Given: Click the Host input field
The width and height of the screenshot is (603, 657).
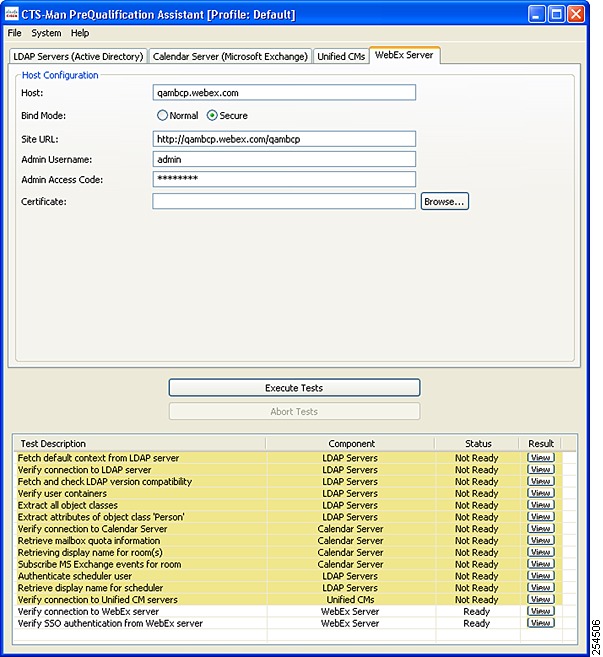Looking at the screenshot, I should tap(284, 93).
